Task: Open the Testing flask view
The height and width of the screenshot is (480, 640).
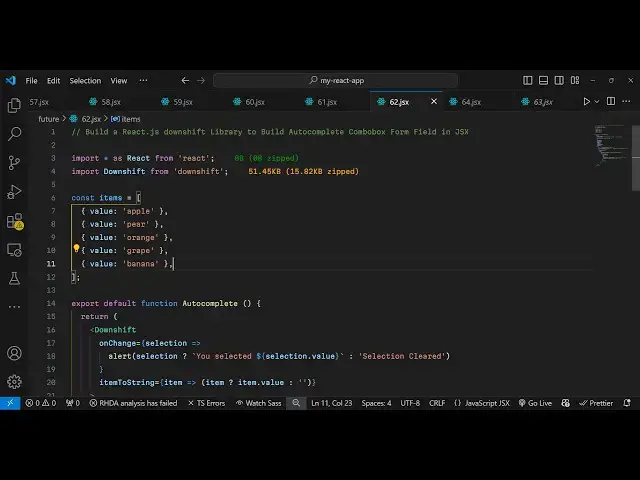Action: click(x=14, y=279)
